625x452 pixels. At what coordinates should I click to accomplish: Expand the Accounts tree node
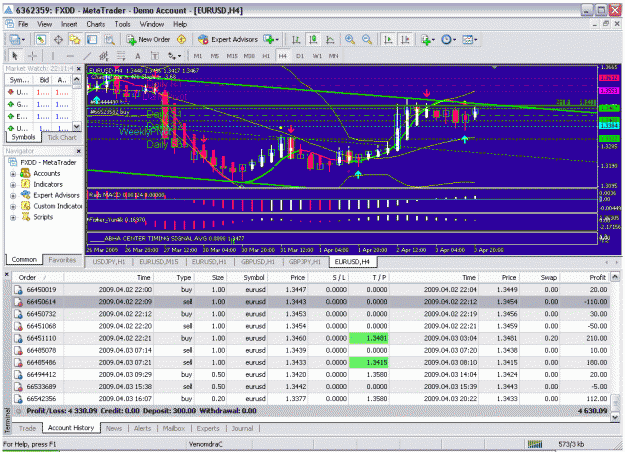tap(13, 174)
